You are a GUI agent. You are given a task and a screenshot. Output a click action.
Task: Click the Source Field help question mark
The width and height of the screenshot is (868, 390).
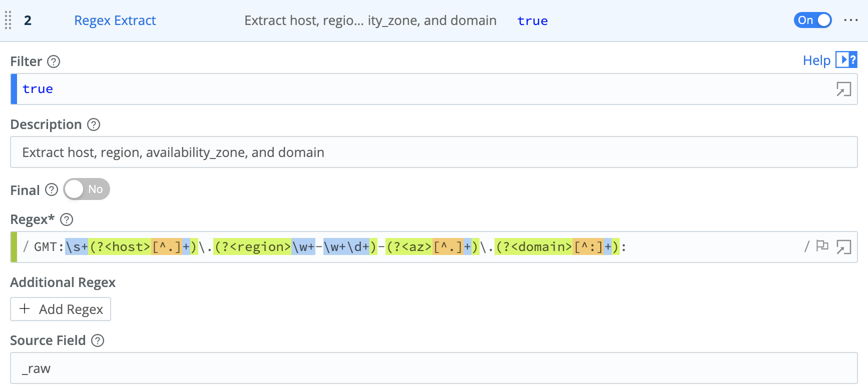point(98,340)
